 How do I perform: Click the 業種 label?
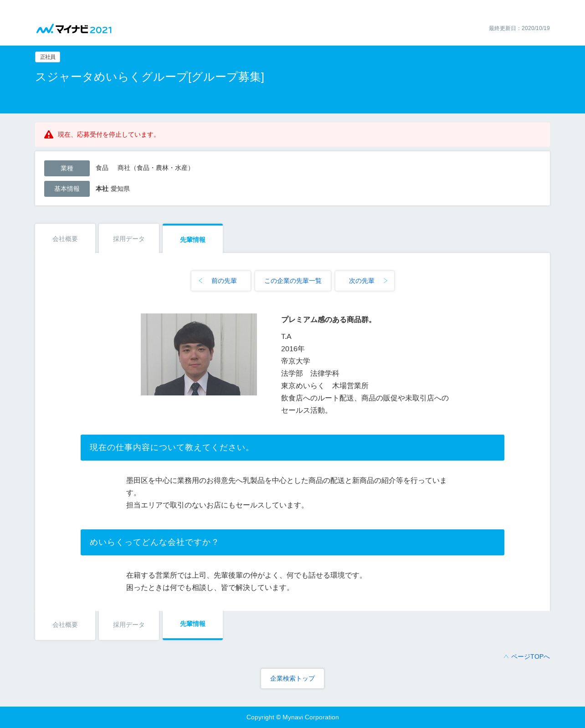67,168
